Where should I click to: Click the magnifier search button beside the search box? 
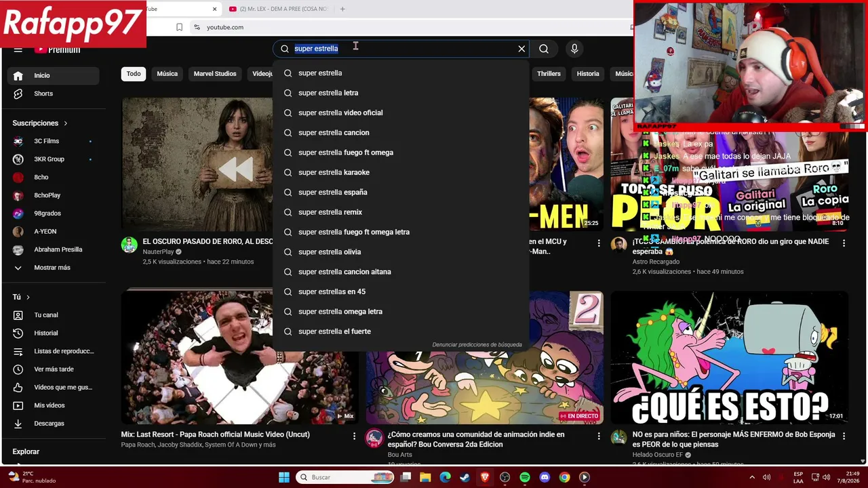544,49
